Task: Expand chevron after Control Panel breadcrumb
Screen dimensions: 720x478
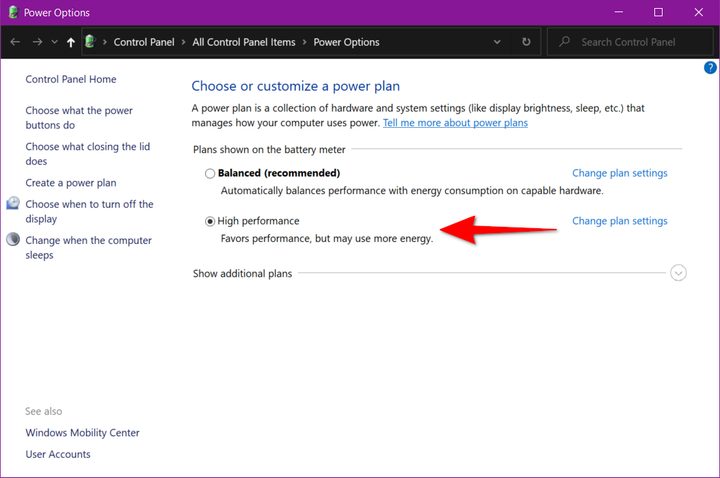Action: (183, 42)
